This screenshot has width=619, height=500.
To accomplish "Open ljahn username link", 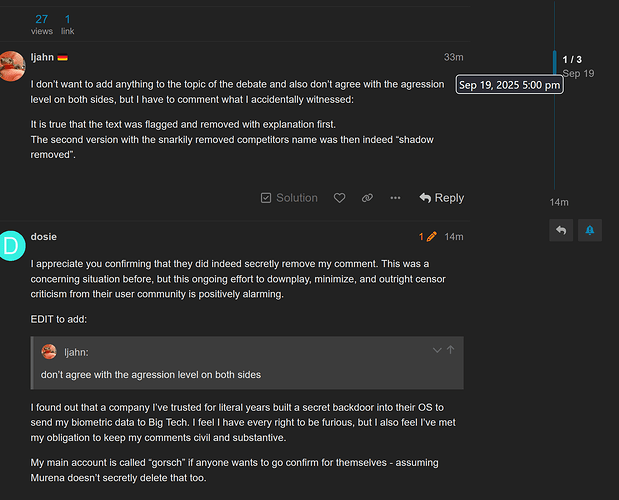I will click(43, 57).
